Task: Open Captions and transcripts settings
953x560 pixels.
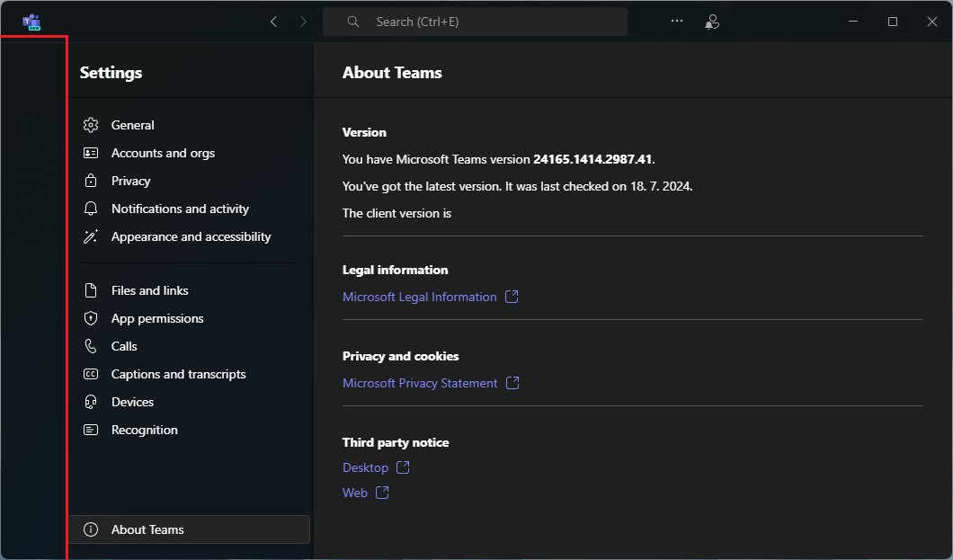Action: (x=178, y=374)
